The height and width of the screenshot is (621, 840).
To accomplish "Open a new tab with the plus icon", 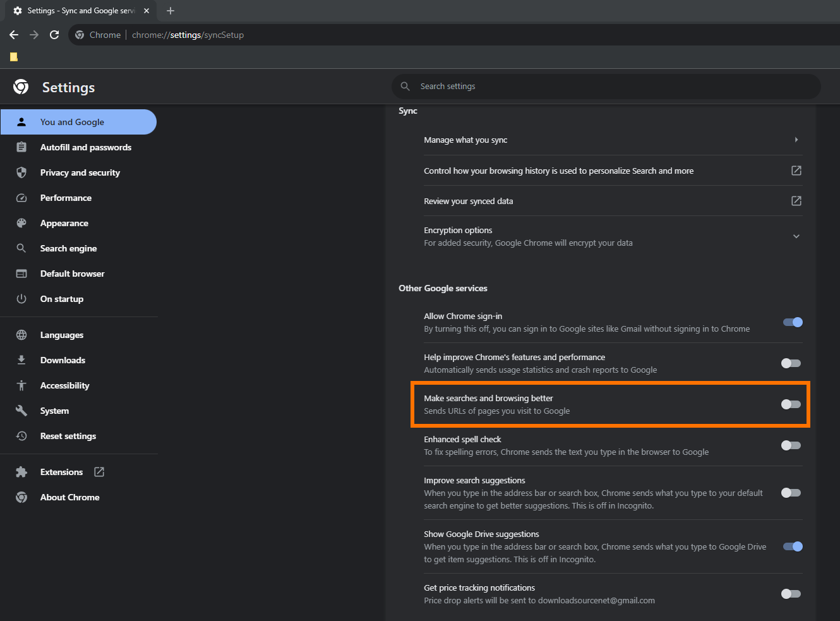I will tap(171, 11).
